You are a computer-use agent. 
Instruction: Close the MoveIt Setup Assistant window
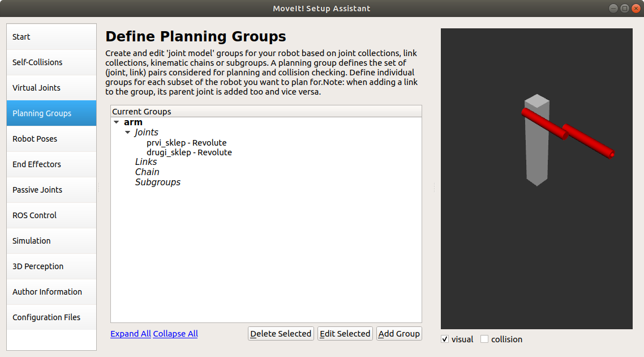pyautogui.click(x=635, y=8)
